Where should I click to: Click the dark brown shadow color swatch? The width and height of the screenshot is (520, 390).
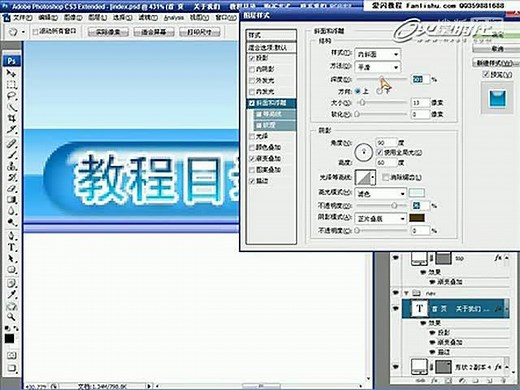pos(417,218)
